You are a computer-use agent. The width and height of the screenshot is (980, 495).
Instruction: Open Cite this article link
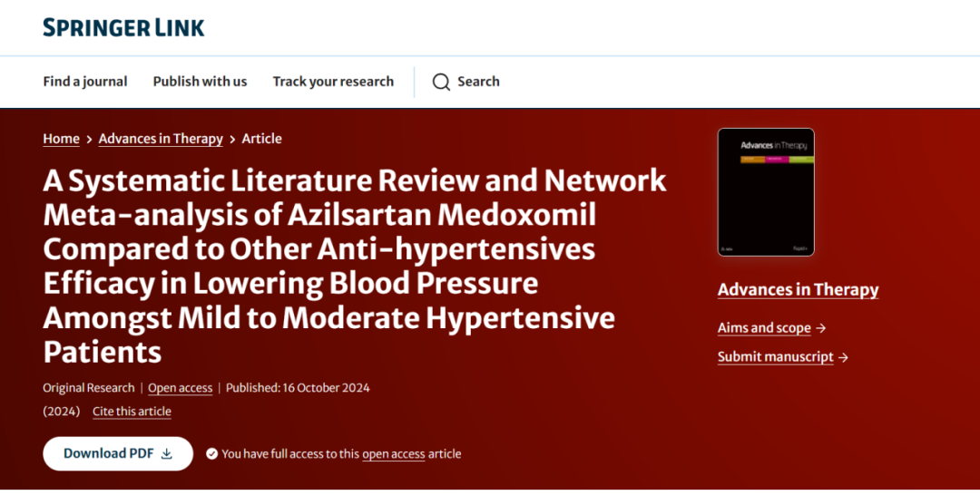pyautogui.click(x=132, y=412)
